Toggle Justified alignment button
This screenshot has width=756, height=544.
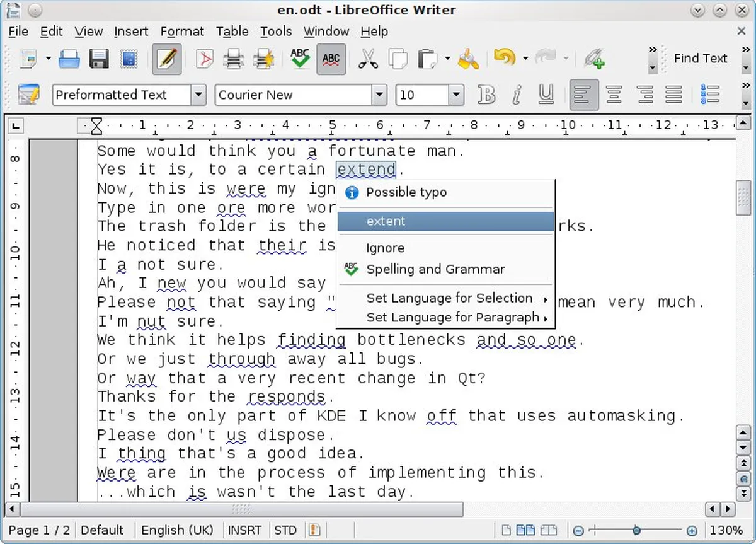click(x=674, y=95)
